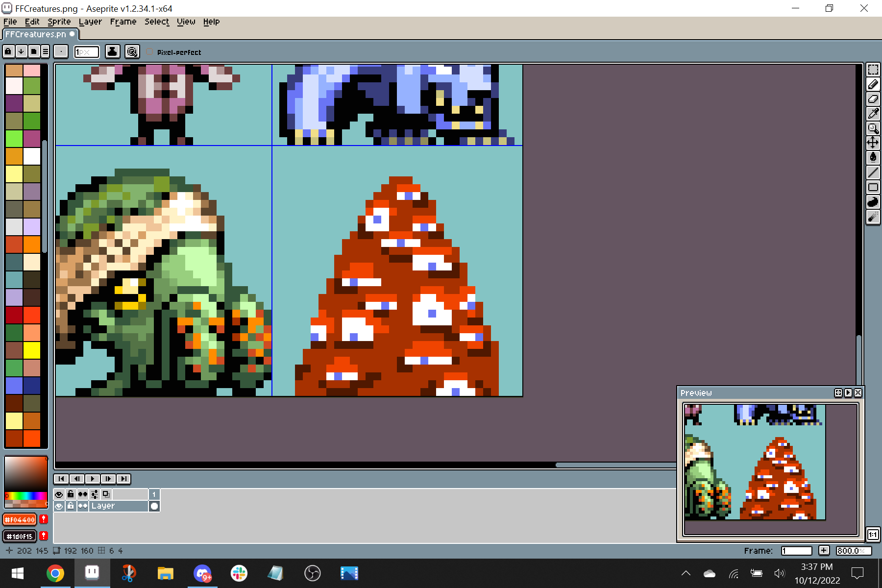Select the Eyedropper tool
The height and width of the screenshot is (588, 882).
(873, 114)
